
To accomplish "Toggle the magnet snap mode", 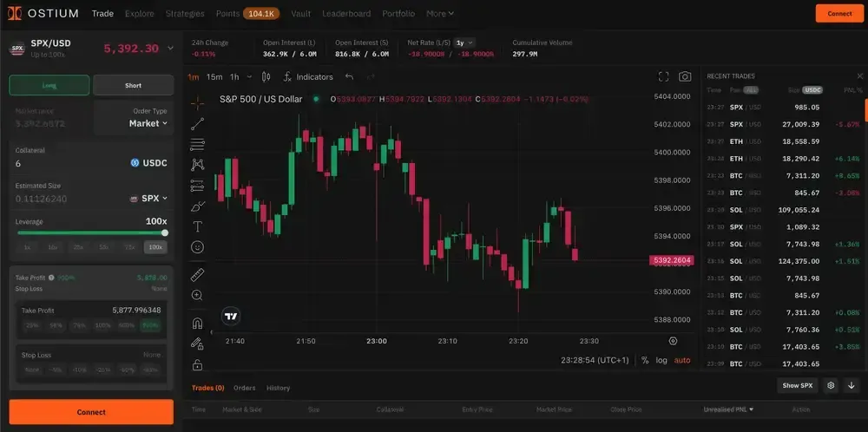I will (198, 323).
